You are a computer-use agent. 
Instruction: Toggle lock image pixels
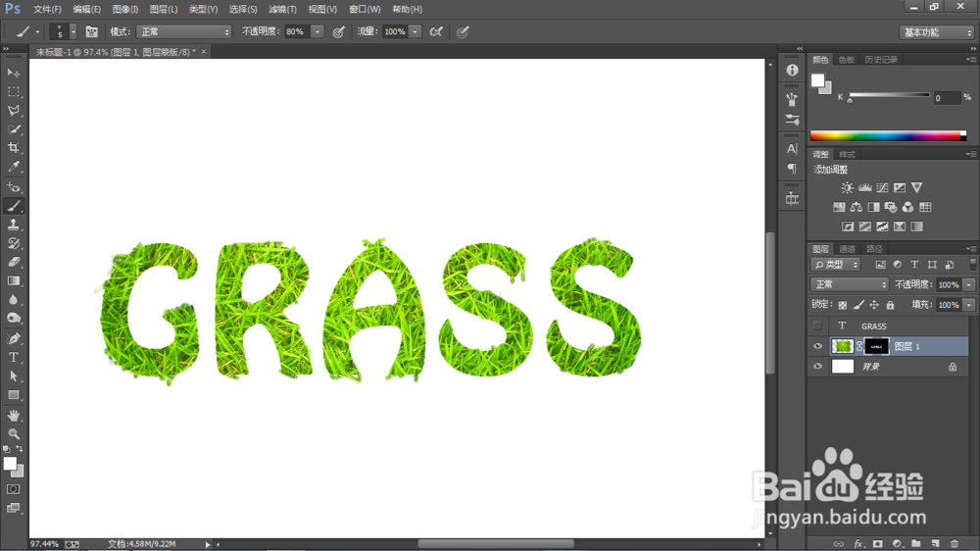tap(858, 305)
